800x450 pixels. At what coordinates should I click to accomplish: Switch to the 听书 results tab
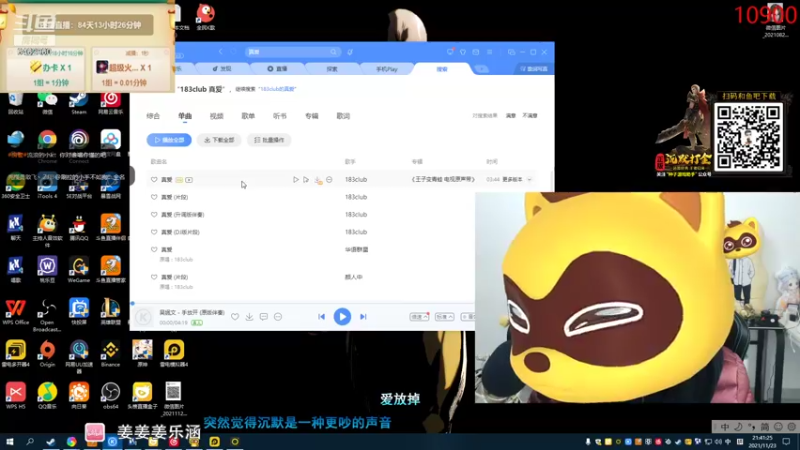tap(280, 116)
